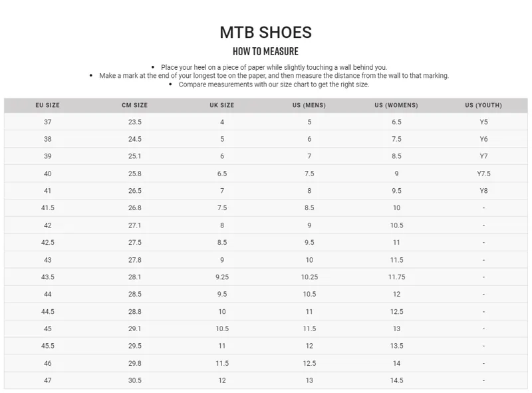Click the US (MENS) column header
The height and width of the screenshot is (393, 532).
tap(309, 105)
